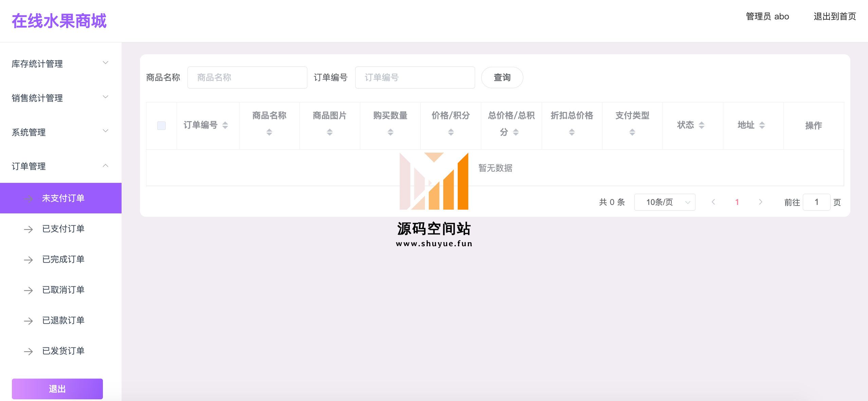Expand 库存统计管理 menu chevron
Image resolution: width=868 pixels, height=401 pixels.
(x=106, y=63)
